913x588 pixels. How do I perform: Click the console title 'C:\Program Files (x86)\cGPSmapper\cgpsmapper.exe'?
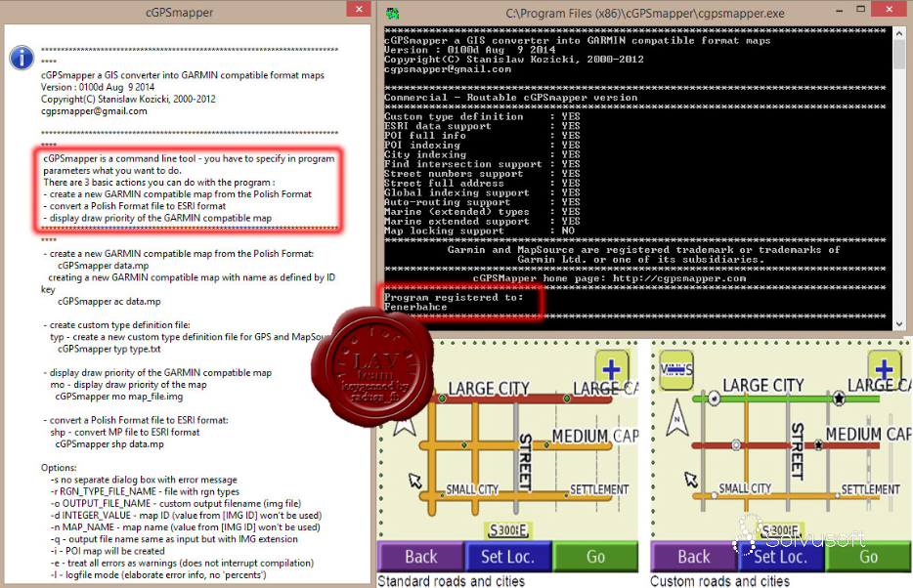[x=644, y=14]
